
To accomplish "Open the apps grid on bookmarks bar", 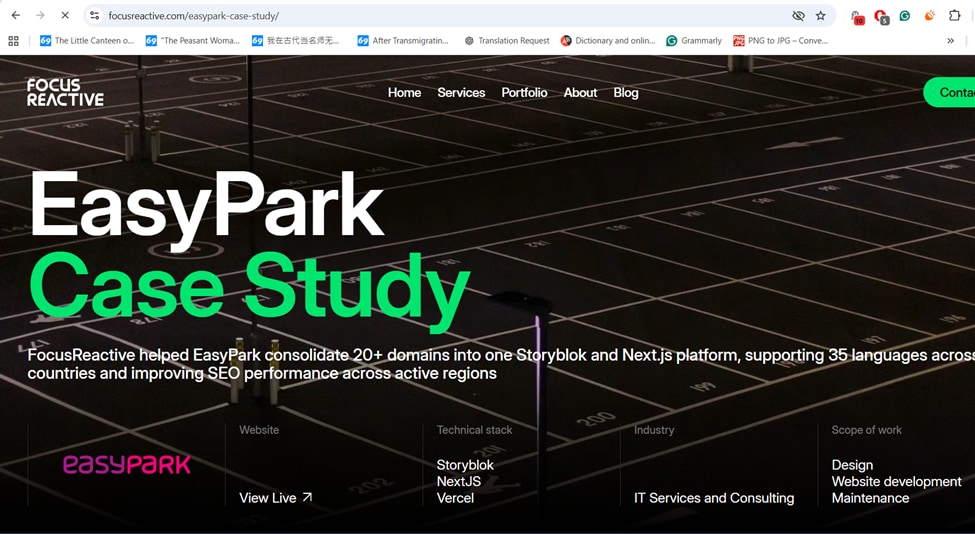I will [13, 40].
